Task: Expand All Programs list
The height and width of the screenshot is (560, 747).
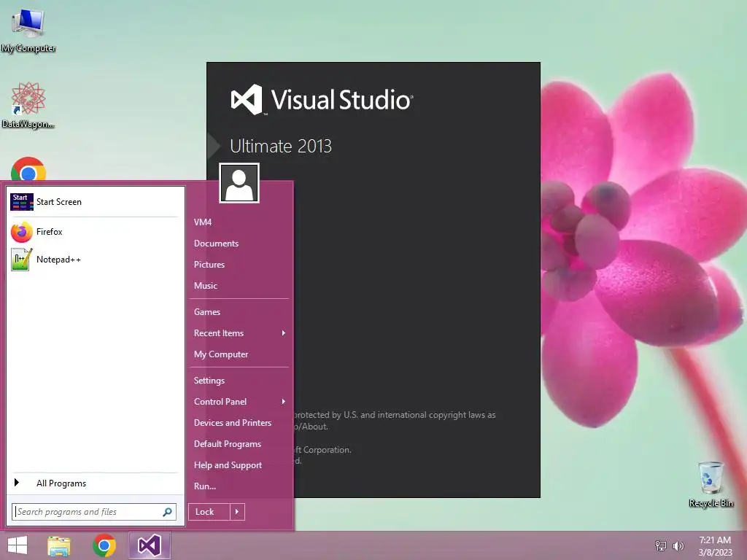Action: (x=95, y=483)
